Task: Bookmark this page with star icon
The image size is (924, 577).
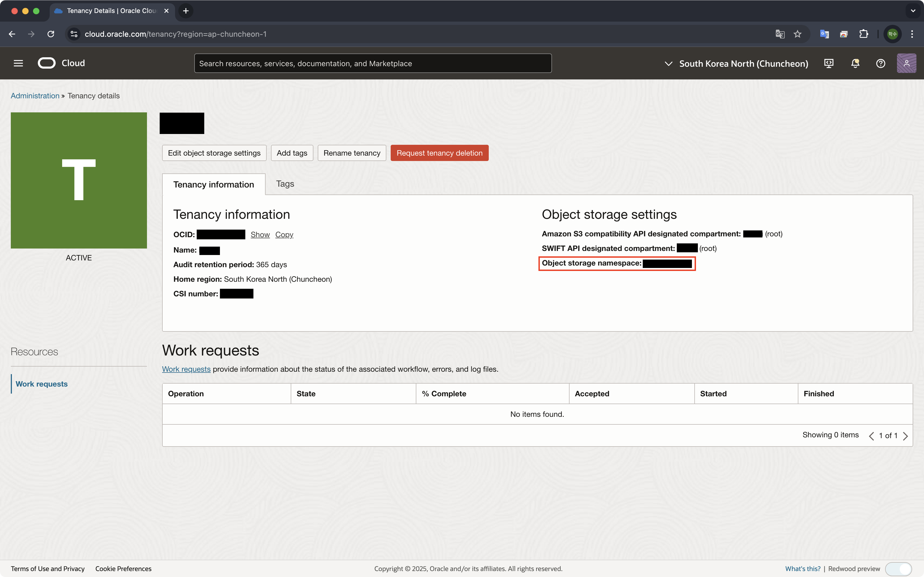Action: [x=798, y=34]
